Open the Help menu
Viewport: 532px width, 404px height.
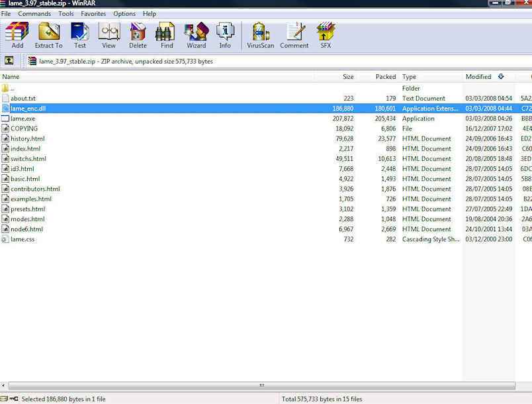tap(150, 14)
